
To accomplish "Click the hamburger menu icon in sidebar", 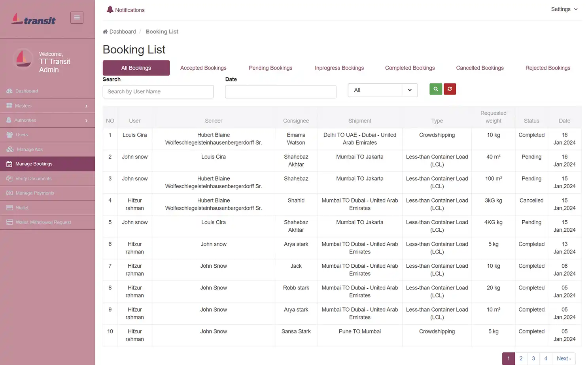I will [77, 17].
